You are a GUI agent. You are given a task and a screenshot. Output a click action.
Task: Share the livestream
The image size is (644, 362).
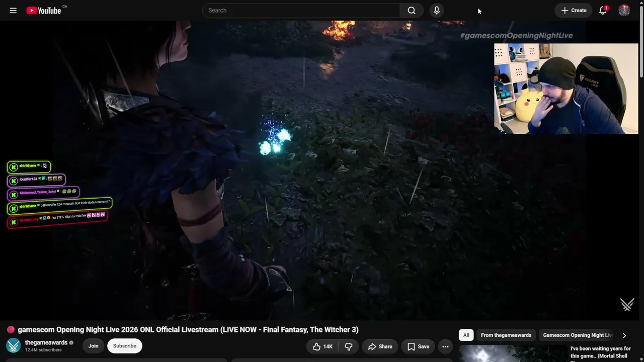pos(380,346)
